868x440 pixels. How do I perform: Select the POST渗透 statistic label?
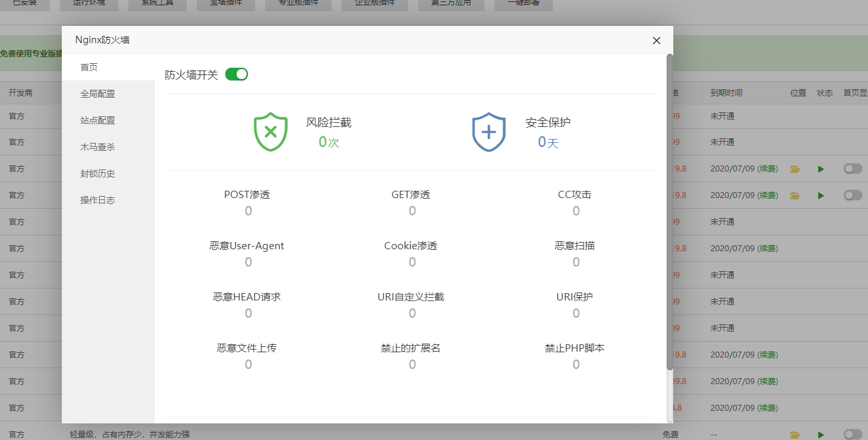click(x=247, y=195)
